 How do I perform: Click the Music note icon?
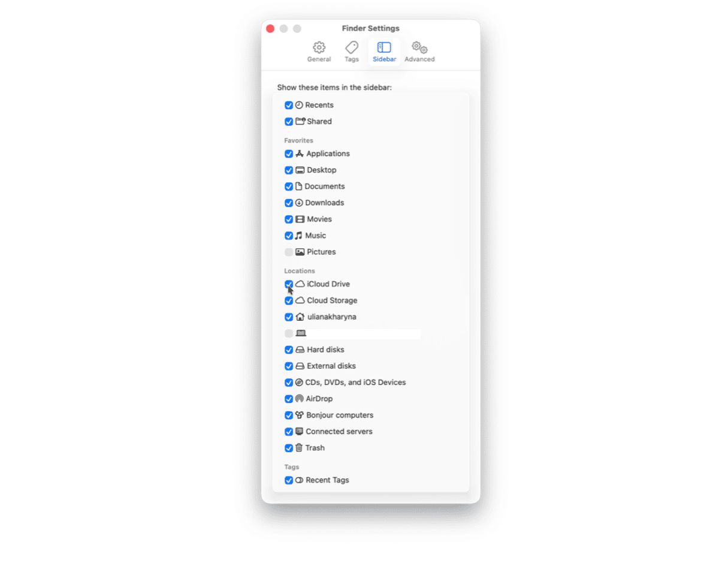298,236
